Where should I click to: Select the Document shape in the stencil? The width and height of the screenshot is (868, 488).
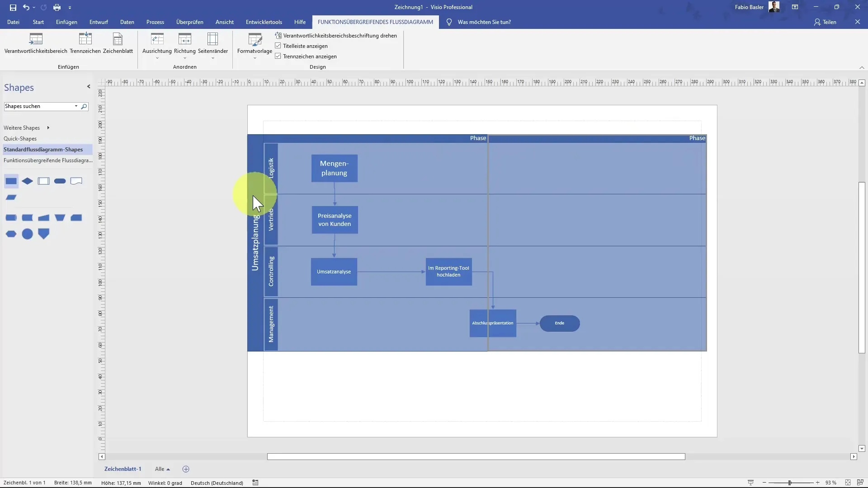pos(76,181)
